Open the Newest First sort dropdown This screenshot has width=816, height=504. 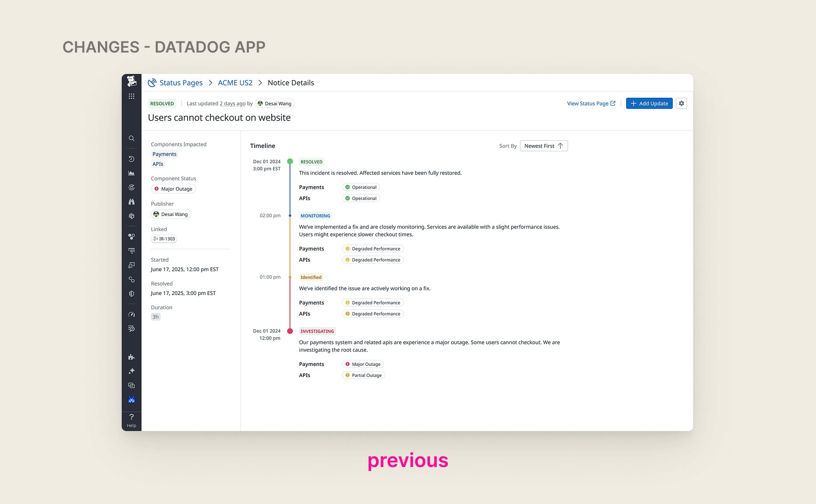pos(544,146)
